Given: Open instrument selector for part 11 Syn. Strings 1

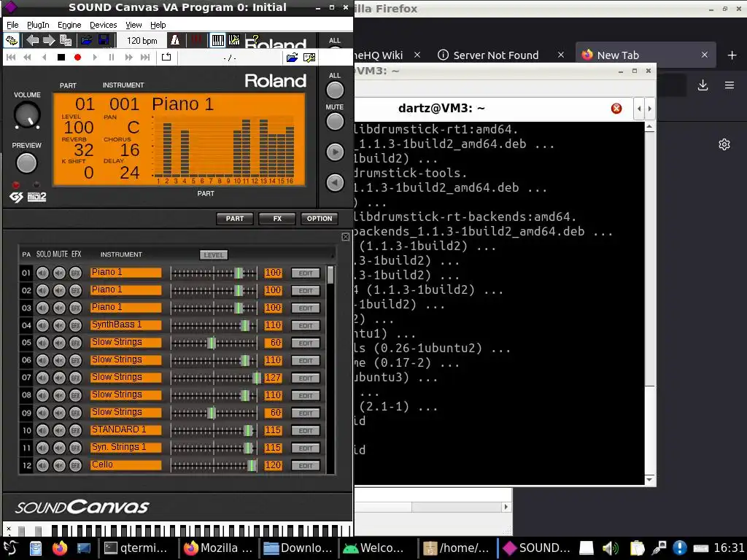Looking at the screenshot, I should coord(125,448).
